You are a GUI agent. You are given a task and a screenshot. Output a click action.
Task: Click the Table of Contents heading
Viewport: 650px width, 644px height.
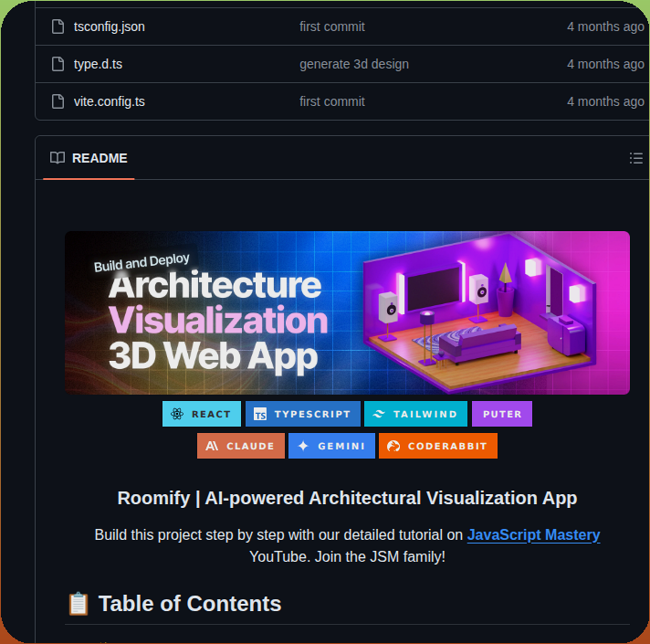click(190, 604)
